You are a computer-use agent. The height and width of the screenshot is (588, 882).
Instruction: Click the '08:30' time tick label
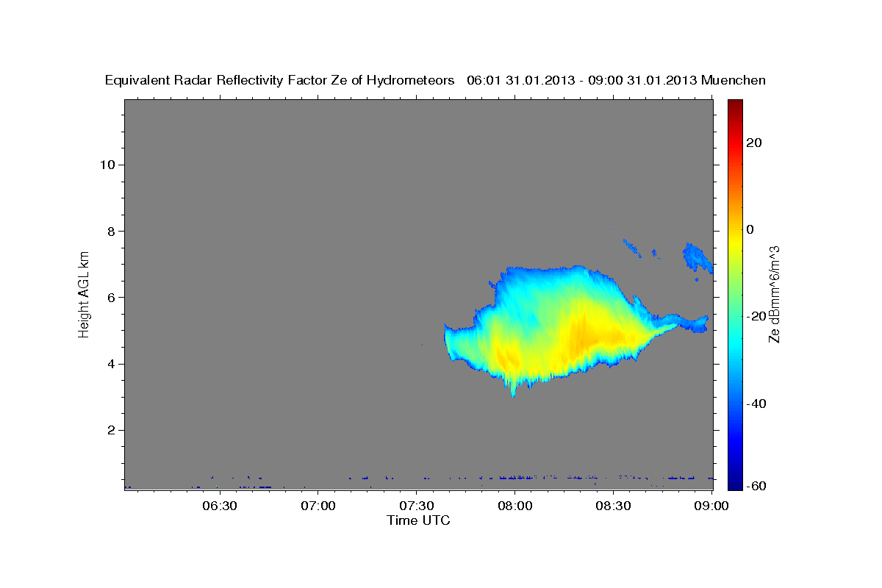click(x=613, y=506)
